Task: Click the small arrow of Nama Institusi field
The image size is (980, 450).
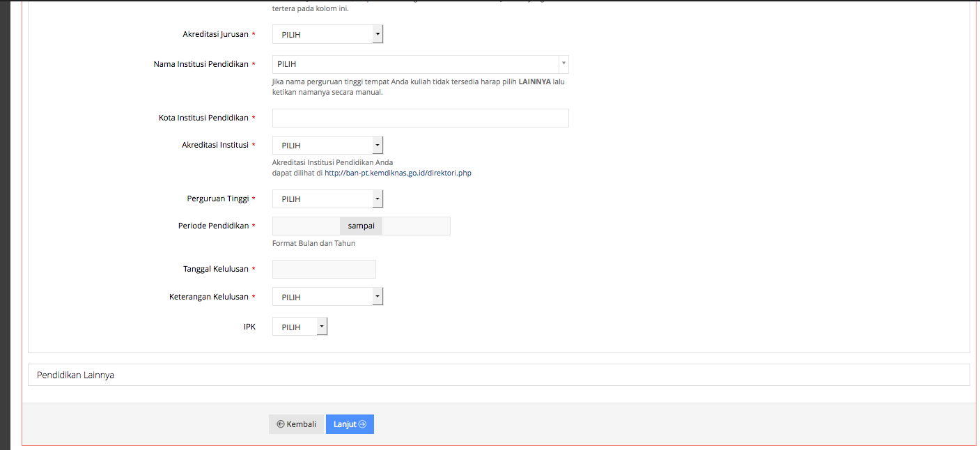Action: [x=563, y=64]
